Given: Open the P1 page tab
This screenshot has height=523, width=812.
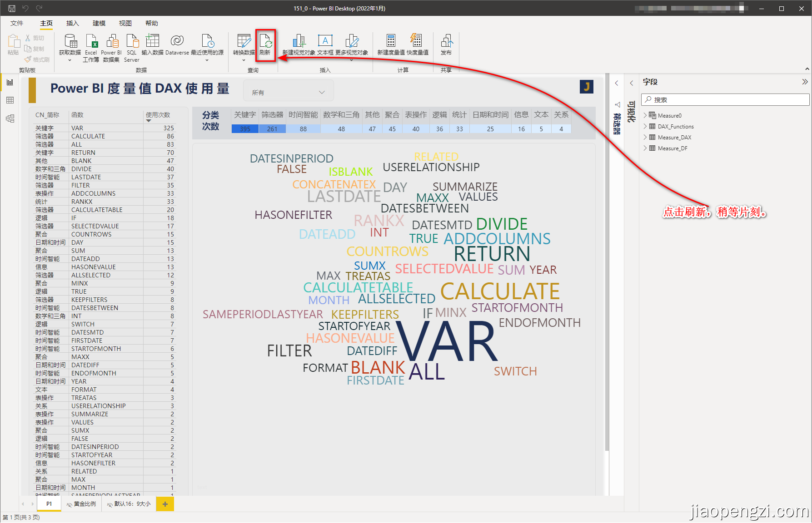Looking at the screenshot, I should (49, 504).
